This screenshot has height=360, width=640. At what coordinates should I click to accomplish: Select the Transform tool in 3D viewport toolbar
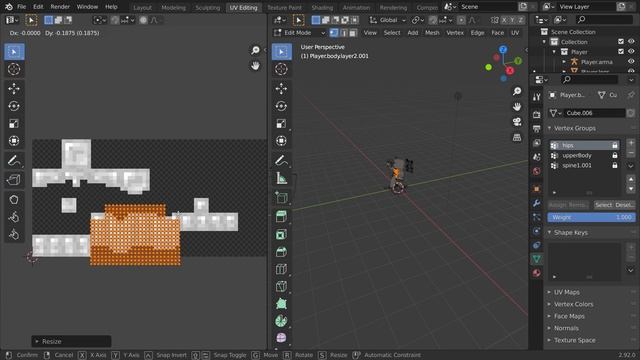pyautogui.click(x=281, y=141)
